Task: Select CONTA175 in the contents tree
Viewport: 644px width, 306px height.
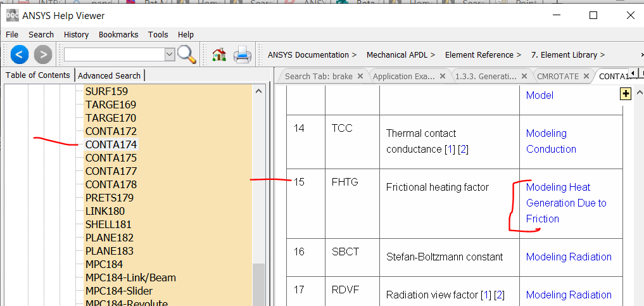Action: [x=111, y=158]
